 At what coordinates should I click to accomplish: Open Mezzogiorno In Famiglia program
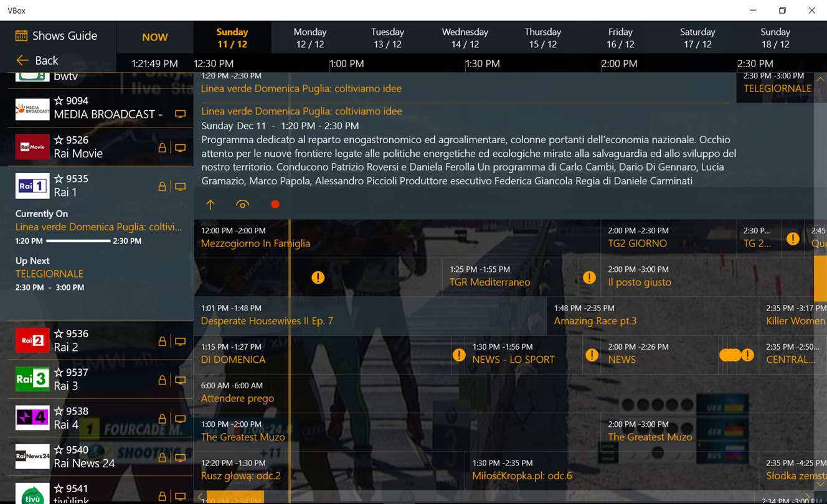pyautogui.click(x=397, y=237)
